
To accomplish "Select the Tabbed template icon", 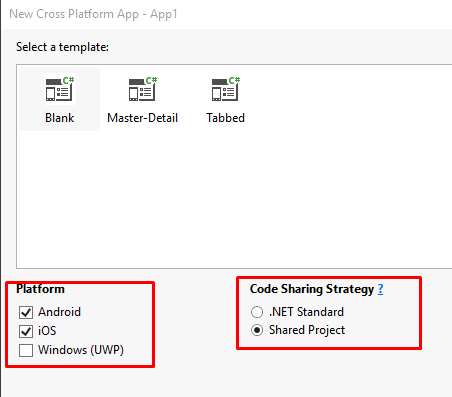I will [x=226, y=89].
